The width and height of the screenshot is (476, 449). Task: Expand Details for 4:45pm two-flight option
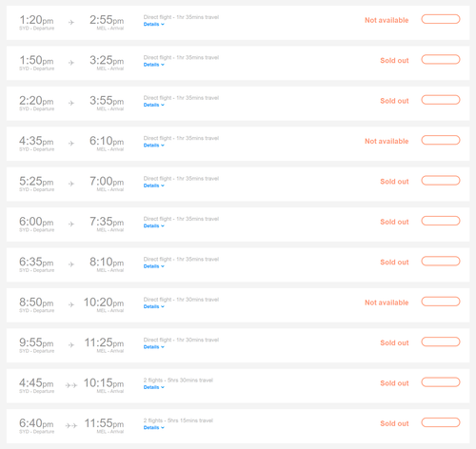(154, 387)
